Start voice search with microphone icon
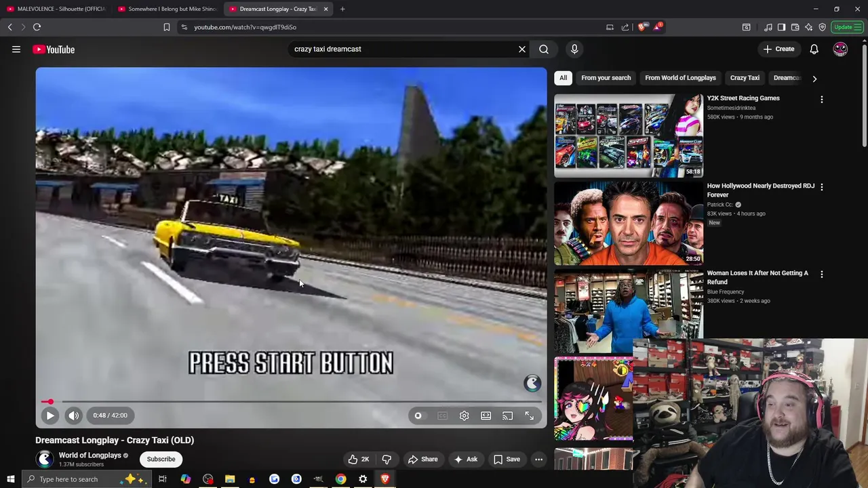This screenshot has width=868, height=488. pyautogui.click(x=574, y=49)
